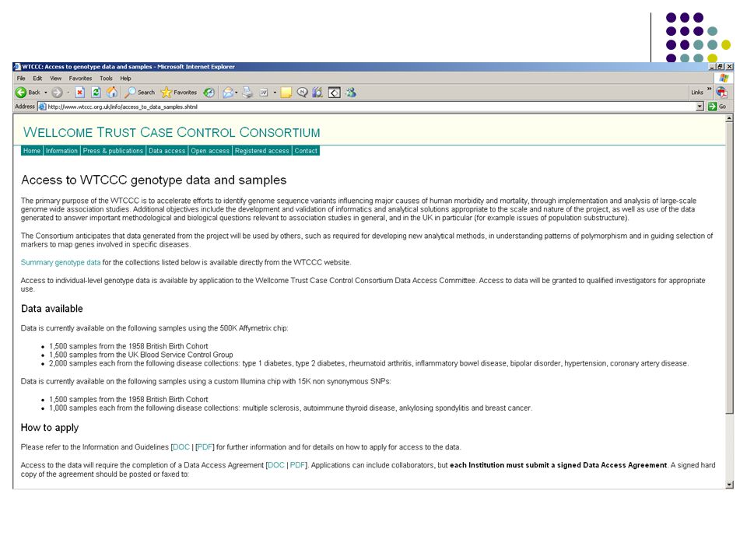Expand the Links toolbar chevron

coord(709,89)
